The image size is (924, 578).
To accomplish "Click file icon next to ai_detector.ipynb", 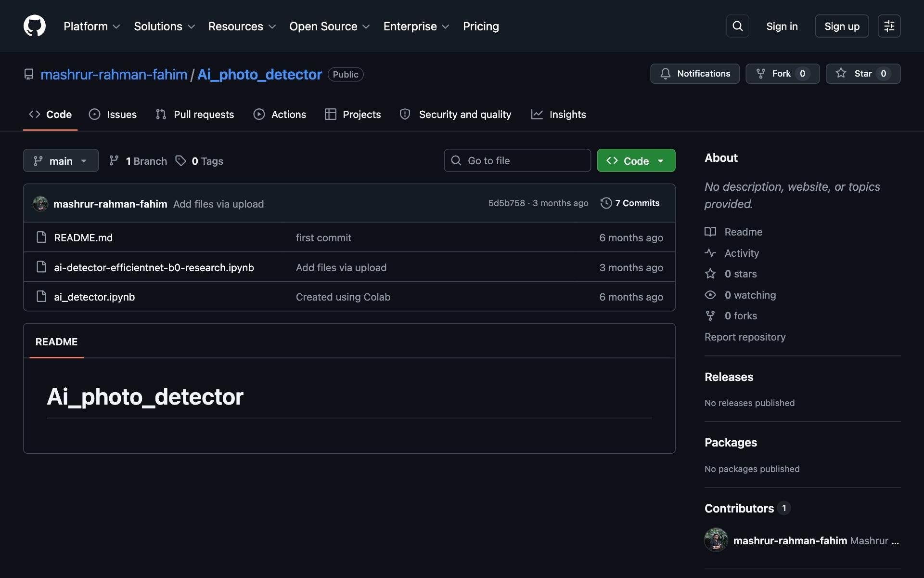I will coord(41,296).
